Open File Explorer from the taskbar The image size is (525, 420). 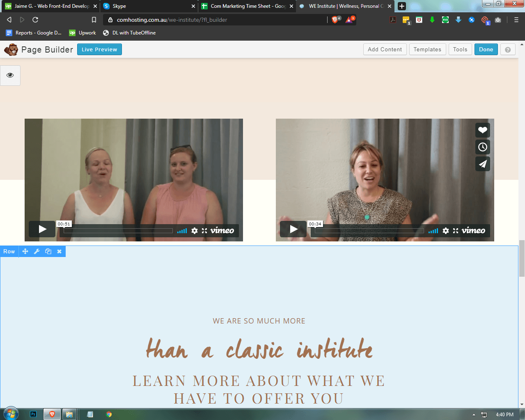69,414
